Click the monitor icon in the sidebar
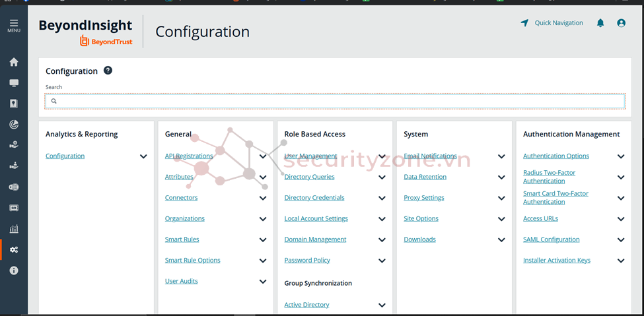Viewport: 644px width, 316px height. [x=14, y=83]
